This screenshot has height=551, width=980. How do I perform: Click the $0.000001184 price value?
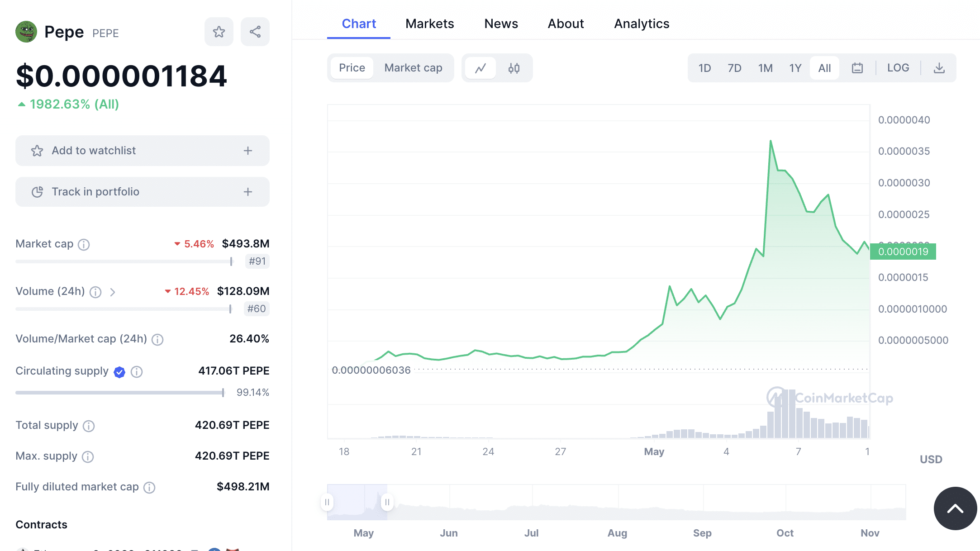point(121,76)
